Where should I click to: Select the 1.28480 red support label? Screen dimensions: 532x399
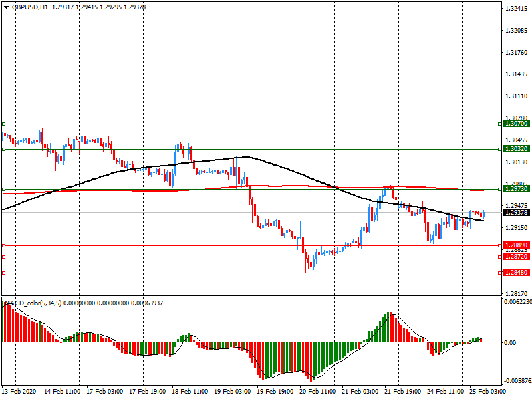pos(516,273)
